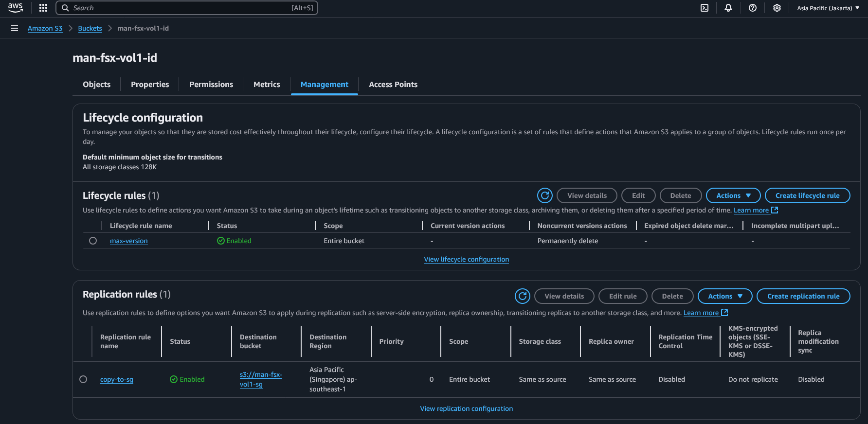This screenshot has height=424, width=868.
Task: Open the help question mark menu
Action: click(753, 8)
